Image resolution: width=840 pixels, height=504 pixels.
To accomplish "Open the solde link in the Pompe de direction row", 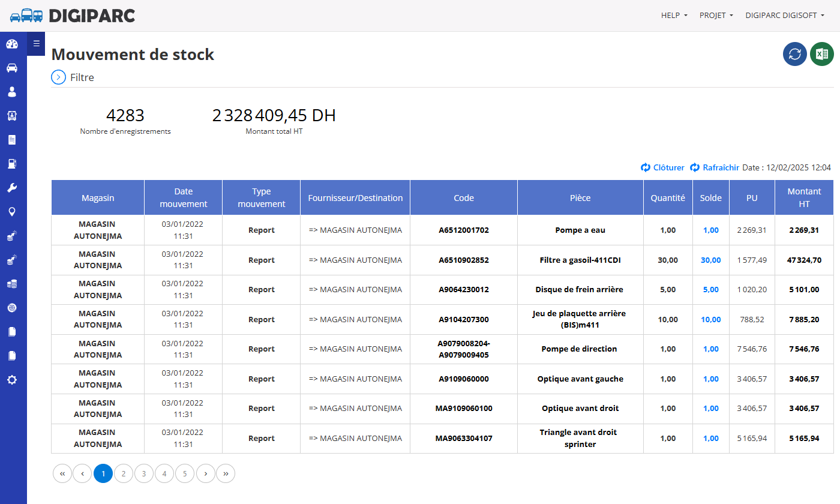I will pyautogui.click(x=711, y=349).
